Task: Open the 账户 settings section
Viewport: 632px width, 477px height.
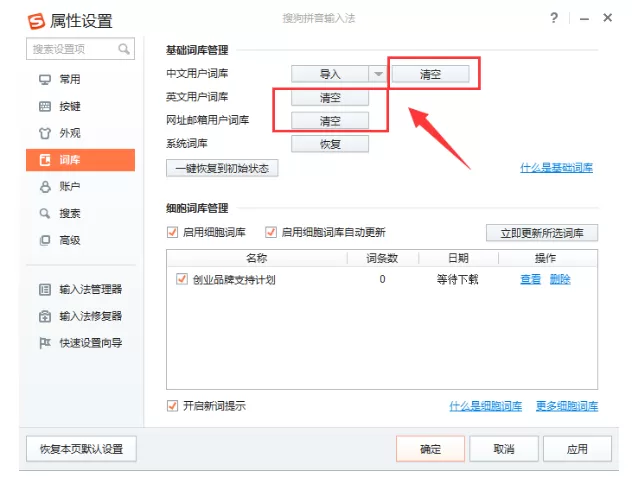Action: click(81, 187)
